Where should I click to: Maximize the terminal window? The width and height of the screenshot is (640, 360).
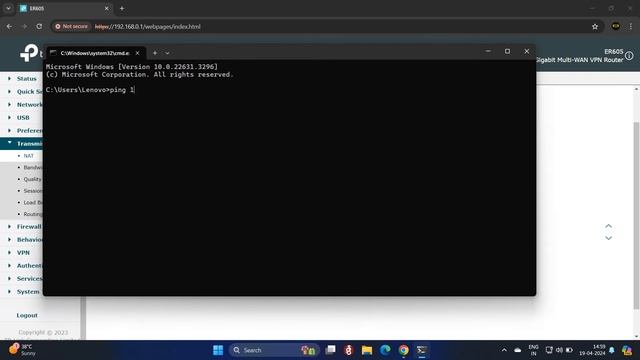point(507,51)
